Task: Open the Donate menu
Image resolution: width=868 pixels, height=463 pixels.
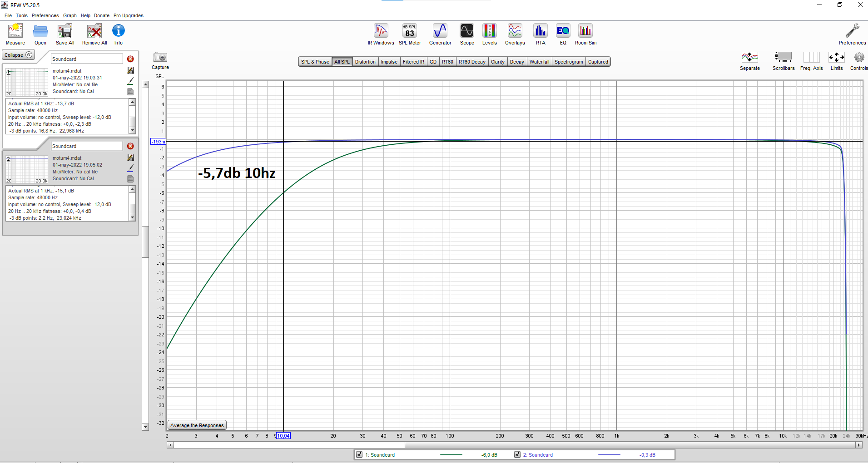Action: pos(102,15)
